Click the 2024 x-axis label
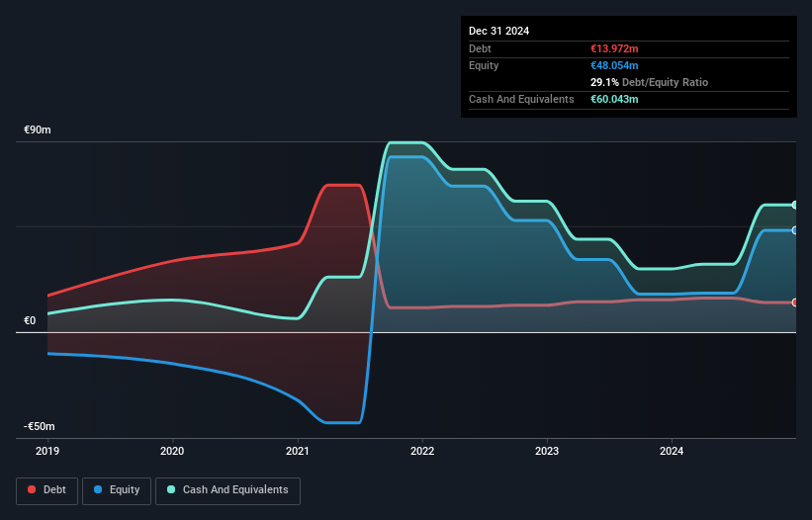812x520 pixels. coord(672,451)
